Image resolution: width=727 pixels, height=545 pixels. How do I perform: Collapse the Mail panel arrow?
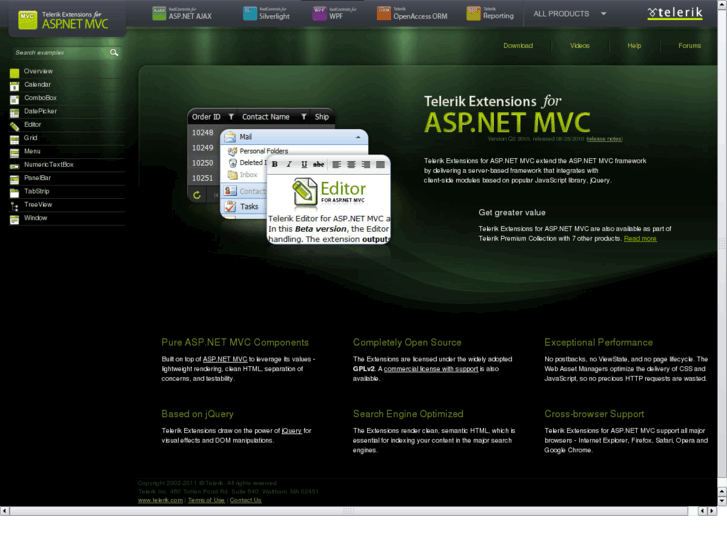pos(358,137)
